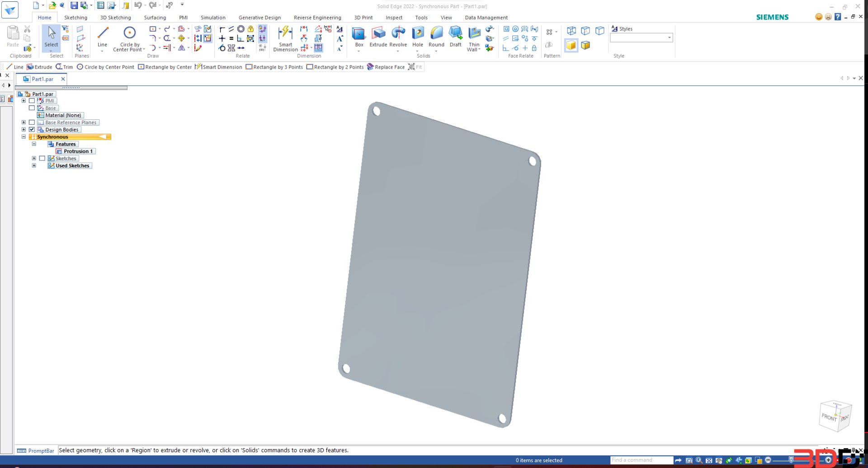The image size is (868, 468).
Task: Toggle the Base checkbox in tree
Action: 32,108
